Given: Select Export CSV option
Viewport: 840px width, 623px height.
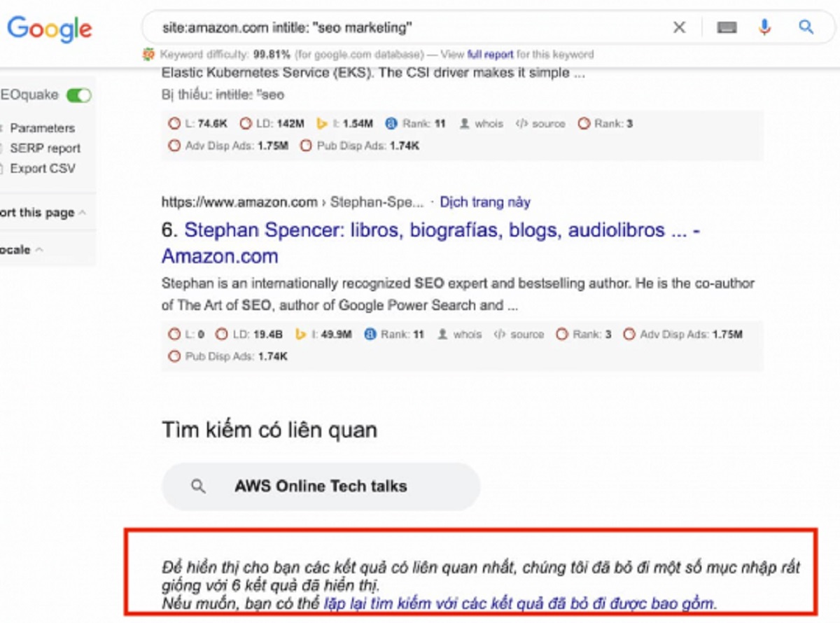Looking at the screenshot, I should (x=43, y=169).
